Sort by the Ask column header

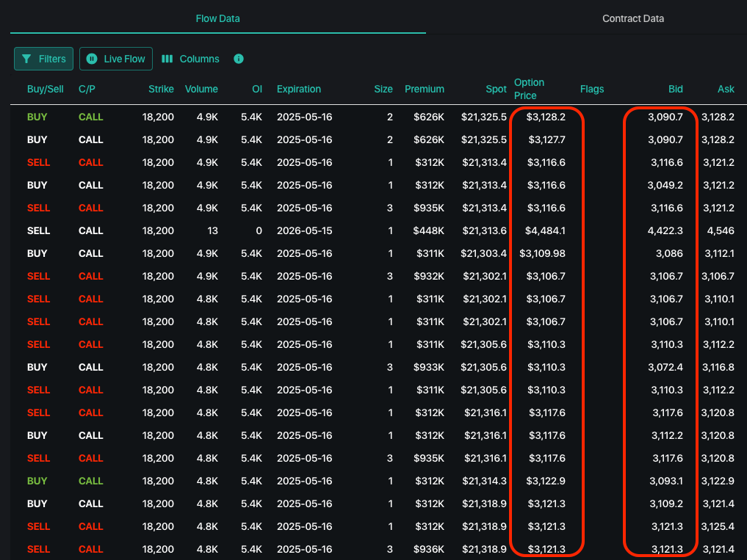tap(726, 89)
